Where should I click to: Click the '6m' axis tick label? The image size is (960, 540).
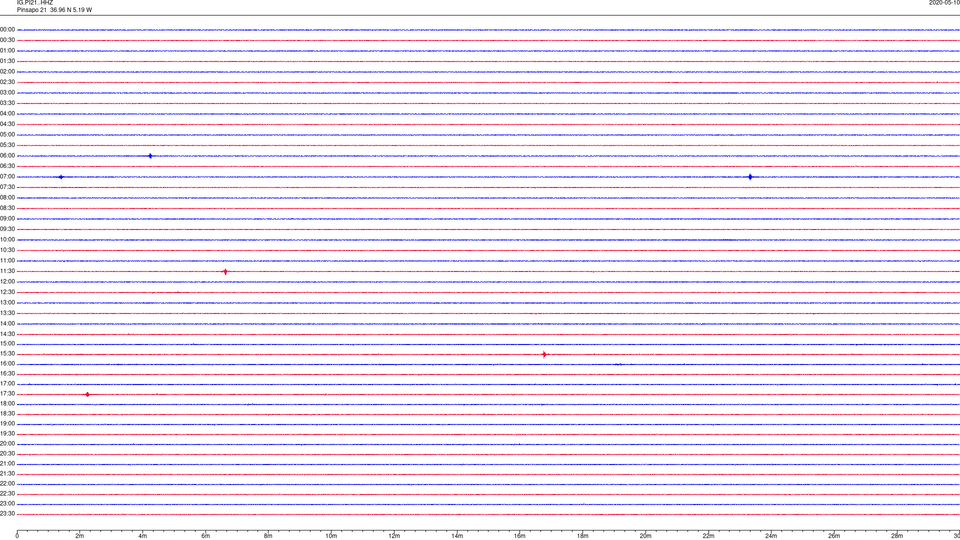click(x=206, y=536)
